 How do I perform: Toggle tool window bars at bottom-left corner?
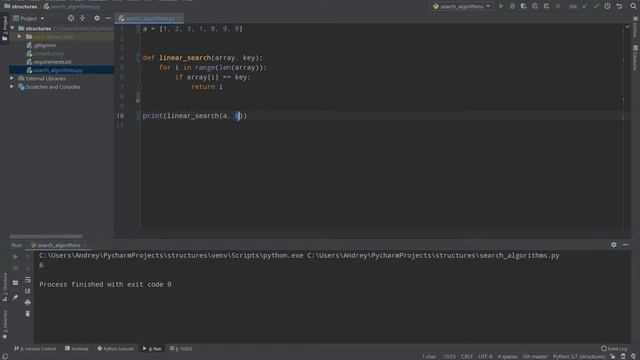4,356
